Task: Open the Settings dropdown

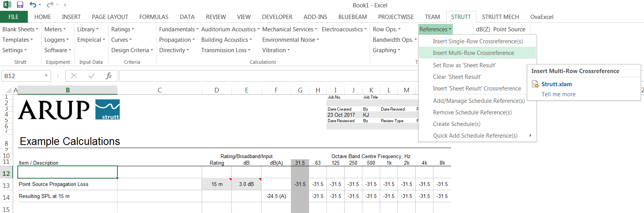Action: coord(14,50)
